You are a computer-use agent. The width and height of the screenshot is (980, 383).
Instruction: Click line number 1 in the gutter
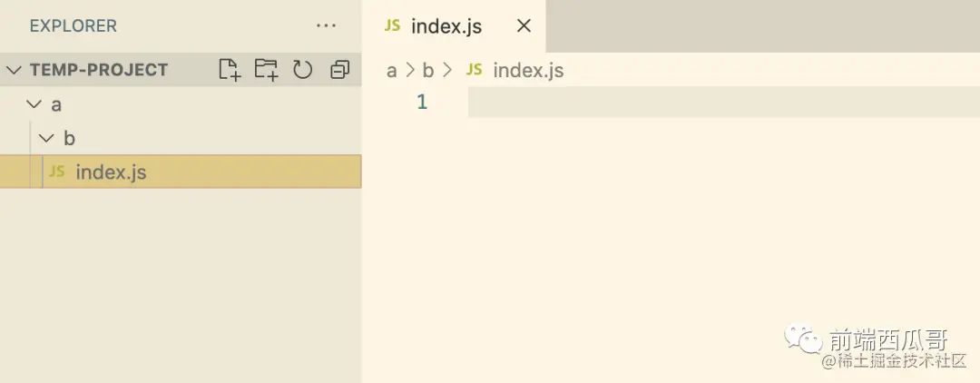pyautogui.click(x=422, y=102)
